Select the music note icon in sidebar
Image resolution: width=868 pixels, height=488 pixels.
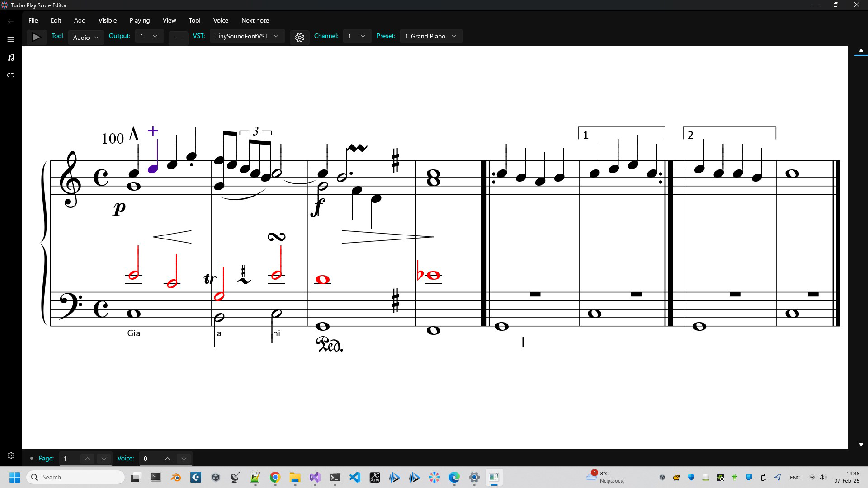coord(10,57)
